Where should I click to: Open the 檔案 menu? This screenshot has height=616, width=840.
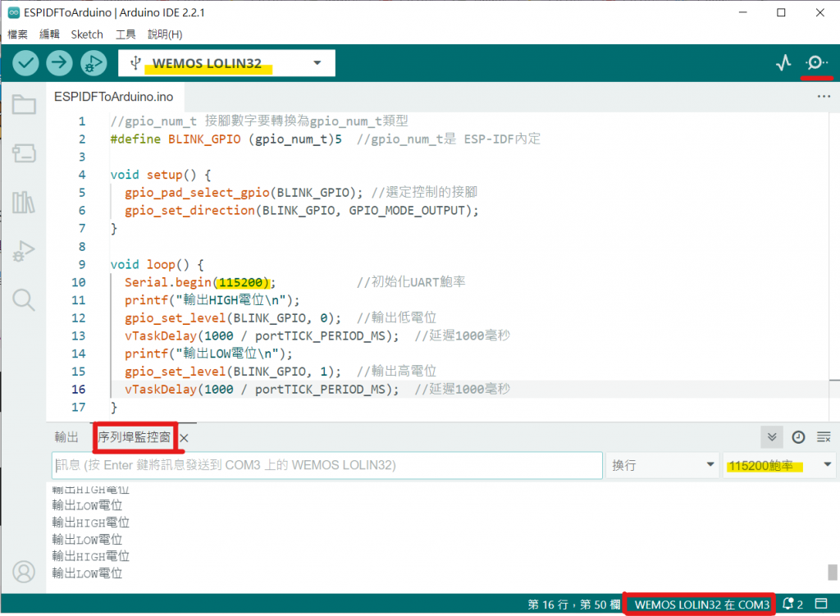coord(18,34)
